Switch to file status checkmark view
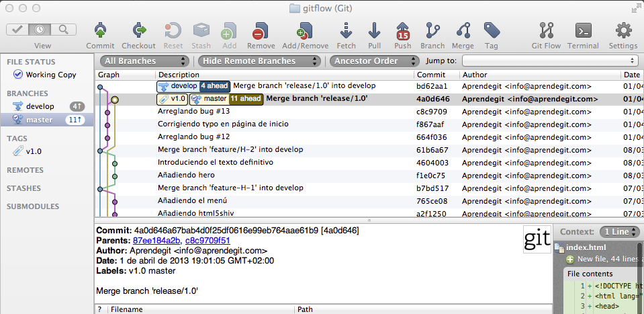Image resolution: width=644 pixels, height=314 pixels. [19, 30]
